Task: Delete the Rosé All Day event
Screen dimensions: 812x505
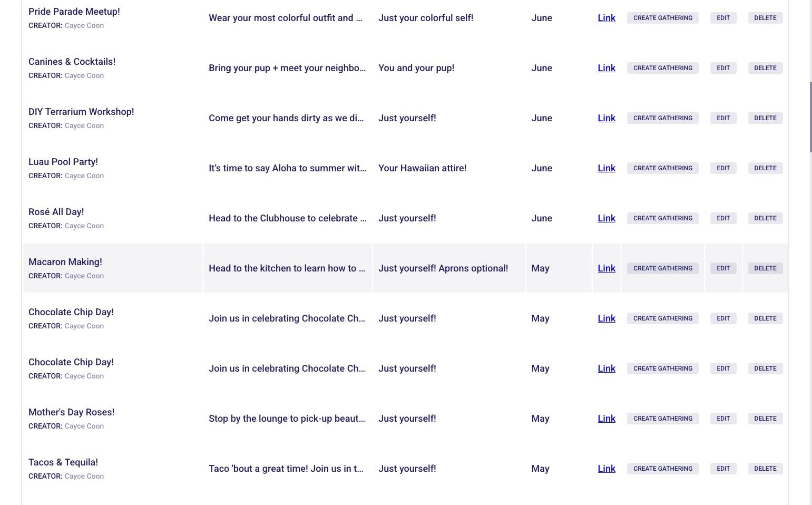Action: [x=765, y=218]
